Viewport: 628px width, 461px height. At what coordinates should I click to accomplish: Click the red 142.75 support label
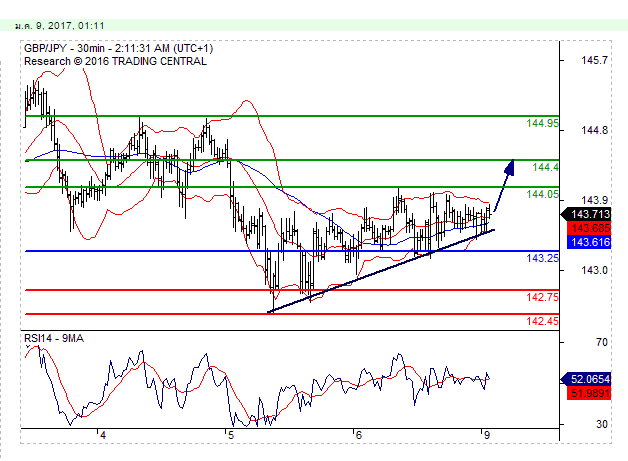[x=542, y=297]
